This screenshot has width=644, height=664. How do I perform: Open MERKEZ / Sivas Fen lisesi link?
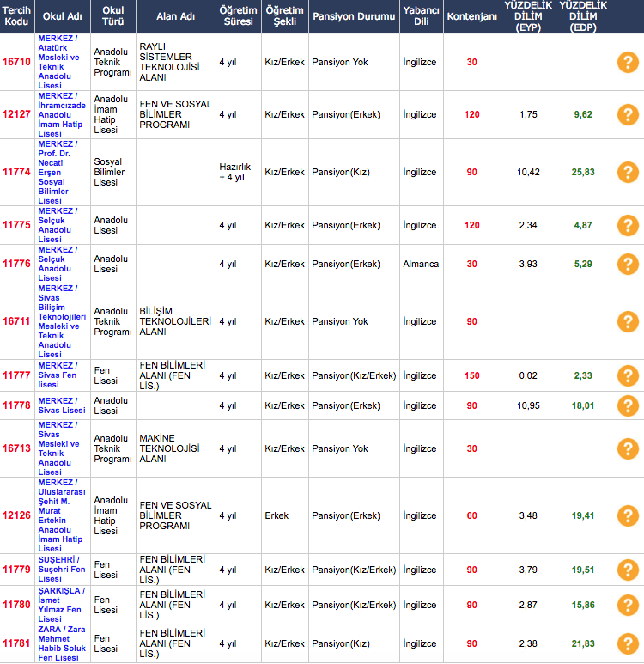(58, 375)
